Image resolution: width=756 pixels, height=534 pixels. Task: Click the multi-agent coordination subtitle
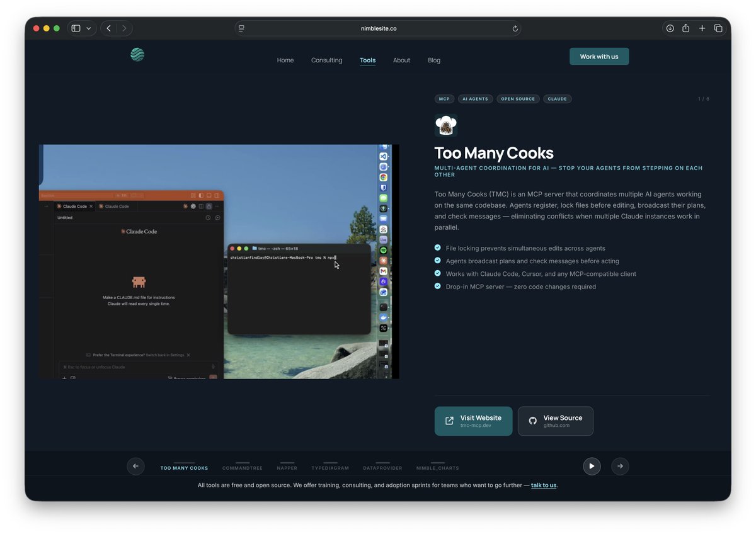coord(568,171)
